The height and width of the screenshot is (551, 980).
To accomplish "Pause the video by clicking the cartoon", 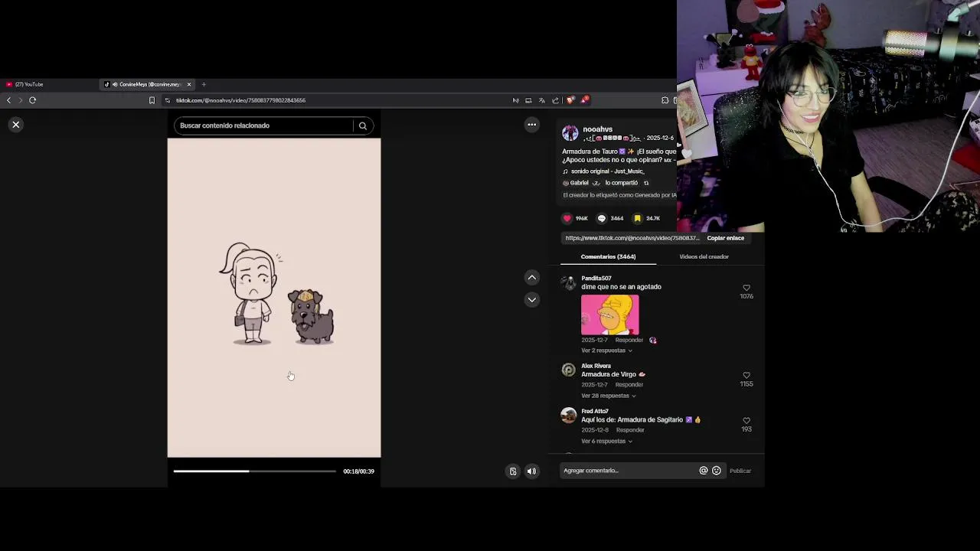I will (x=274, y=298).
